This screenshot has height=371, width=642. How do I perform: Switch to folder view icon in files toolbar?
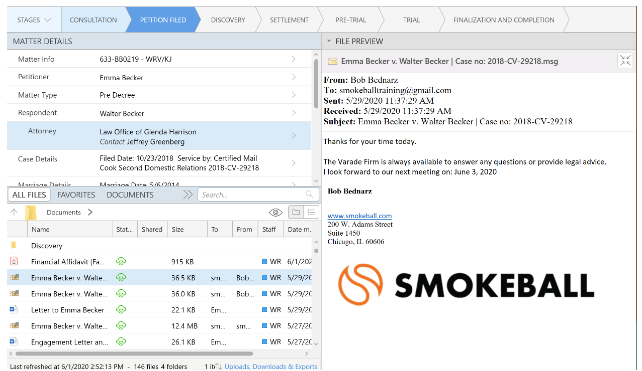coord(296,212)
